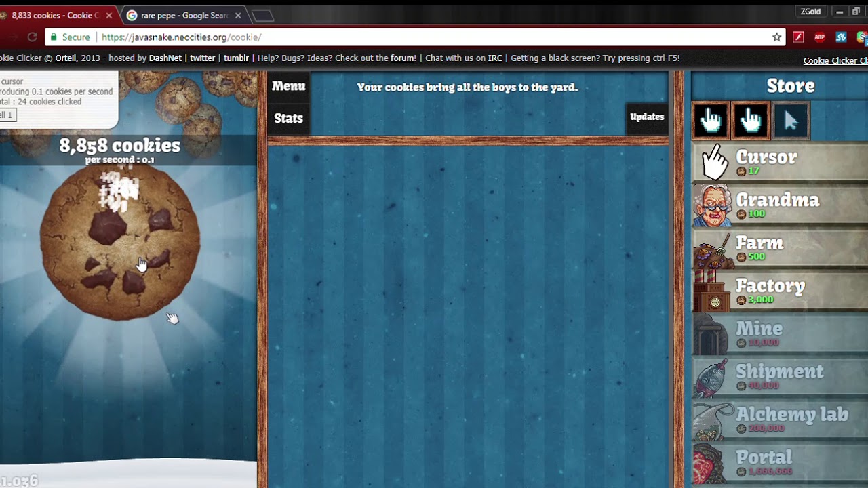Image resolution: width=868 pixels, height=488 pixels.
Task: Click the '8,858 cookies' counter text
Action: pos(120,145)
